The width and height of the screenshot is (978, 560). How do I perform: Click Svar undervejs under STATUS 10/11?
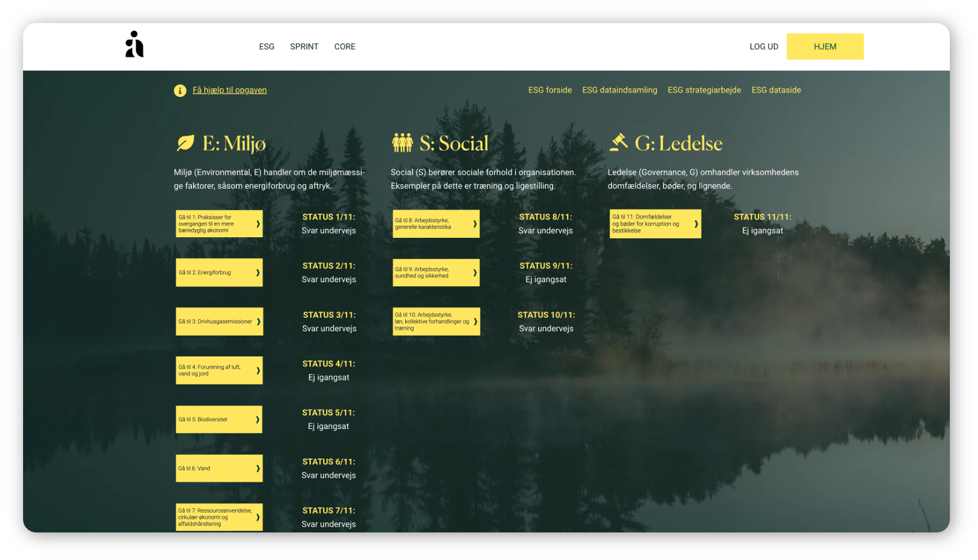(x=546, y=328)
